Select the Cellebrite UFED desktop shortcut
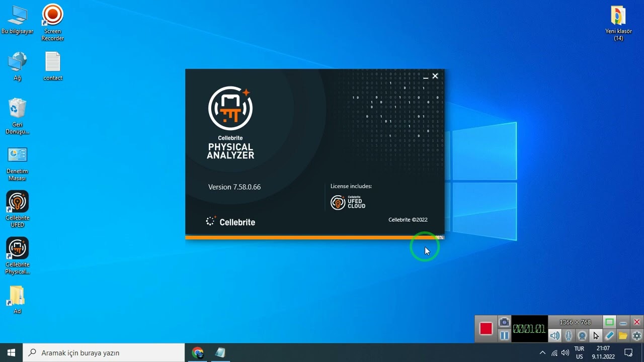644x362 pixels. (x=17, y=209)
